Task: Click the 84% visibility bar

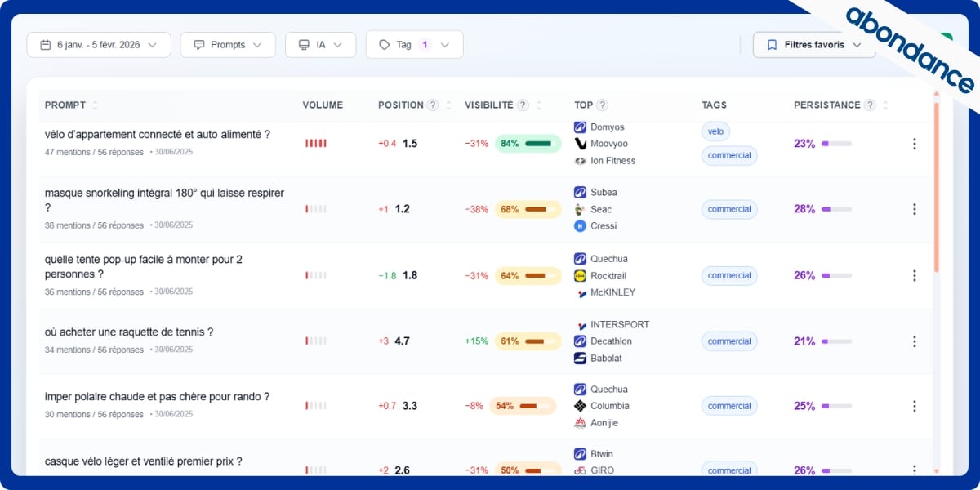Action: [528, 144]
